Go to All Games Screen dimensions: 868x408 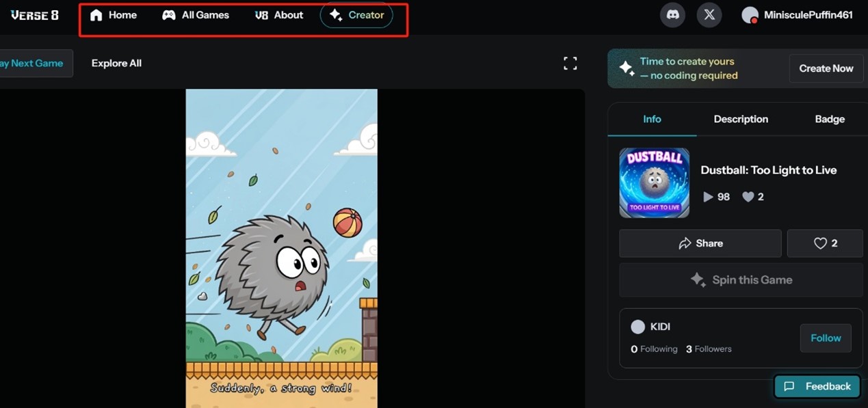pos(196,15)
